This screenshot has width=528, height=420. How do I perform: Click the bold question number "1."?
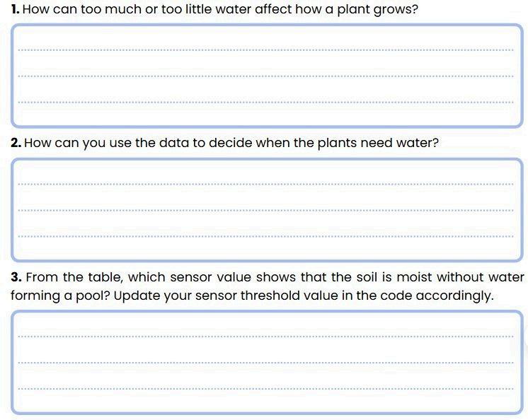16,11
